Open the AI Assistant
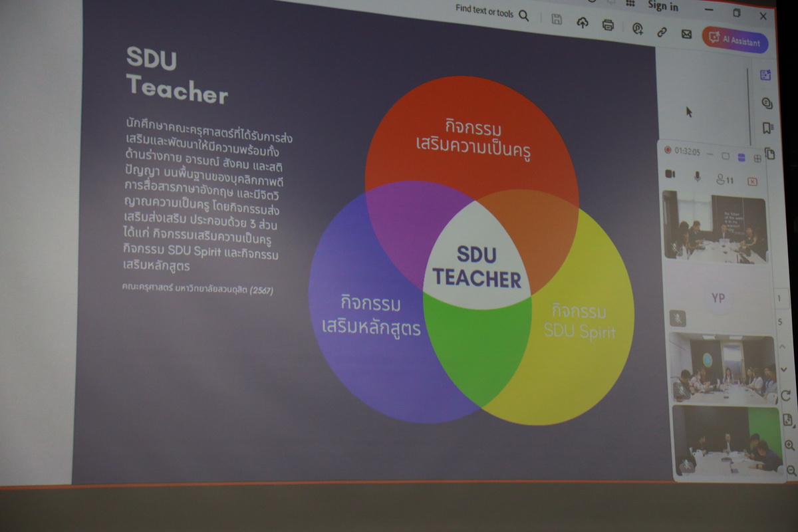798x532 pixels. 735,41
